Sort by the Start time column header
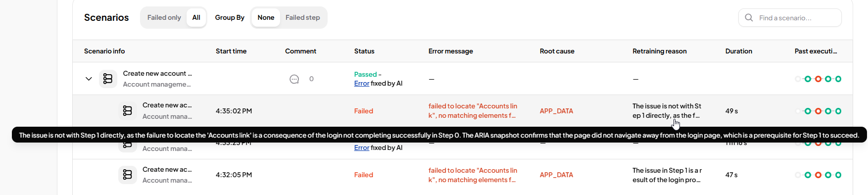The width and height of the screenshot is (868, 195). point(231,51)
